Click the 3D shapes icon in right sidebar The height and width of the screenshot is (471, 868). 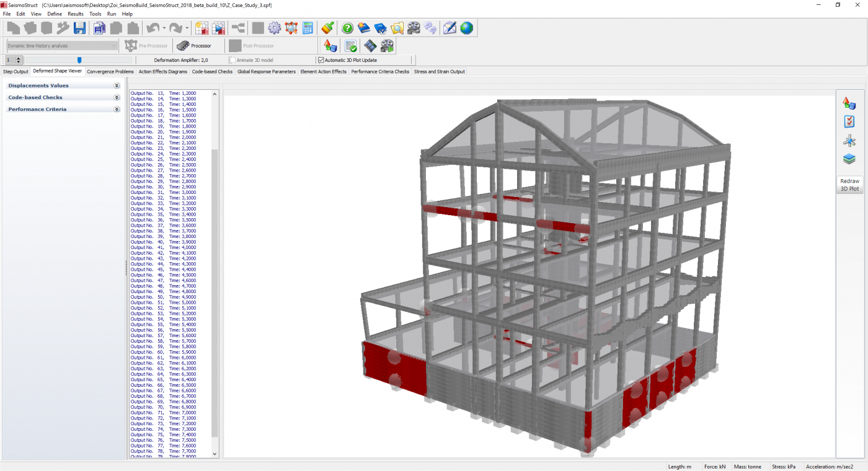click(849, 103)
